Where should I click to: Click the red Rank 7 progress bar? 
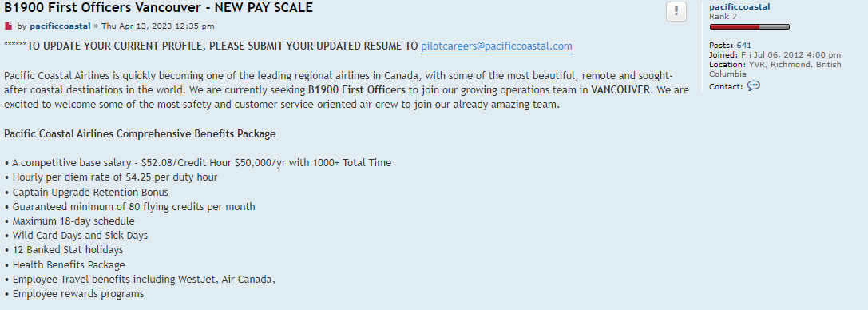coord(750,26)
